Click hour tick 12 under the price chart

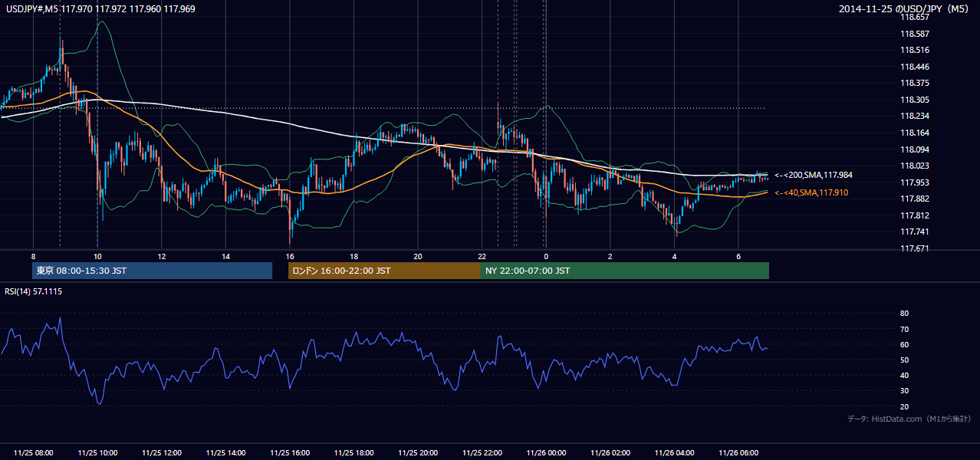pyautogui.click(x=161, y=256)
